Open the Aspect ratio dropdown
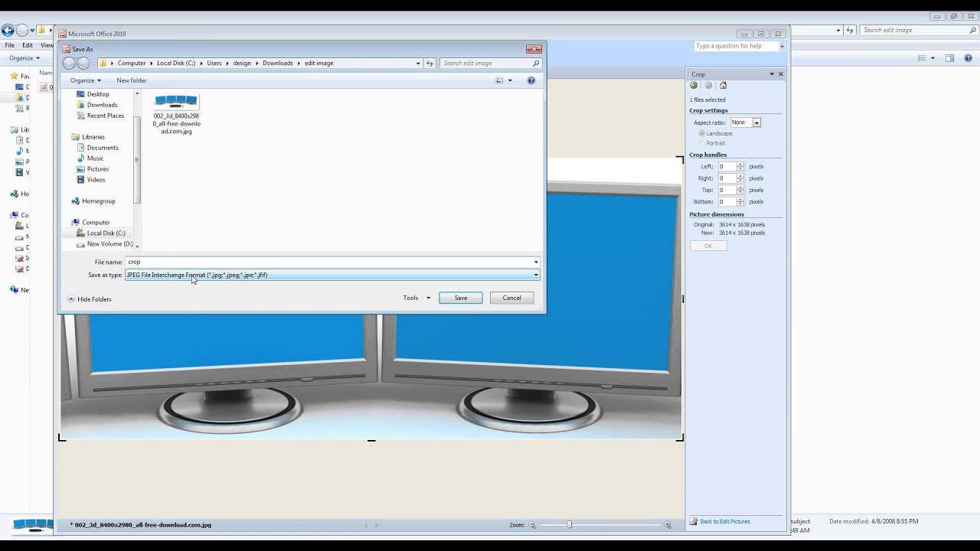The image size is (980, 551). (x=756, y=122)
